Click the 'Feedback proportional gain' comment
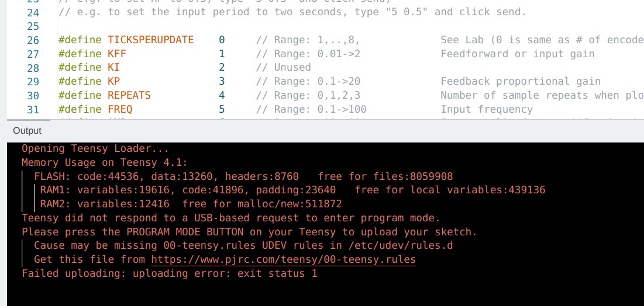644x306 pixels. point(520,82)
